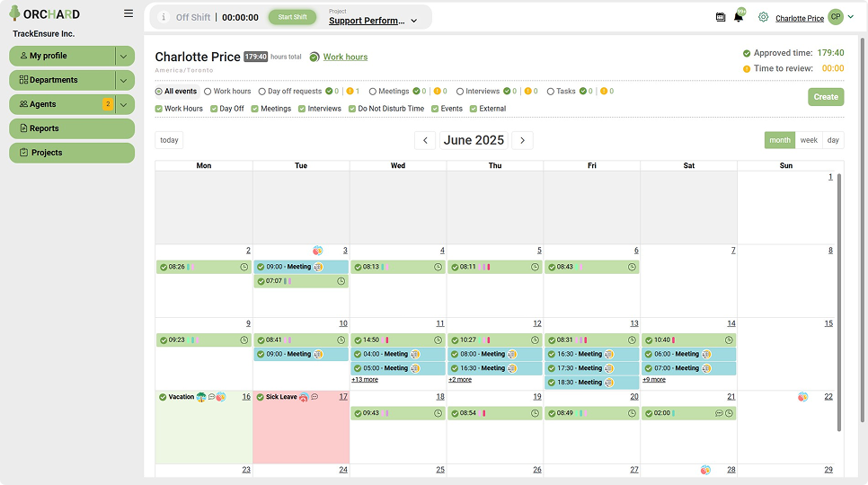The width and height of the screenshot is (868, 485).
Task: Click meeting icon on June 3 09:00 Meeting
Action: [x=318, y=267]
